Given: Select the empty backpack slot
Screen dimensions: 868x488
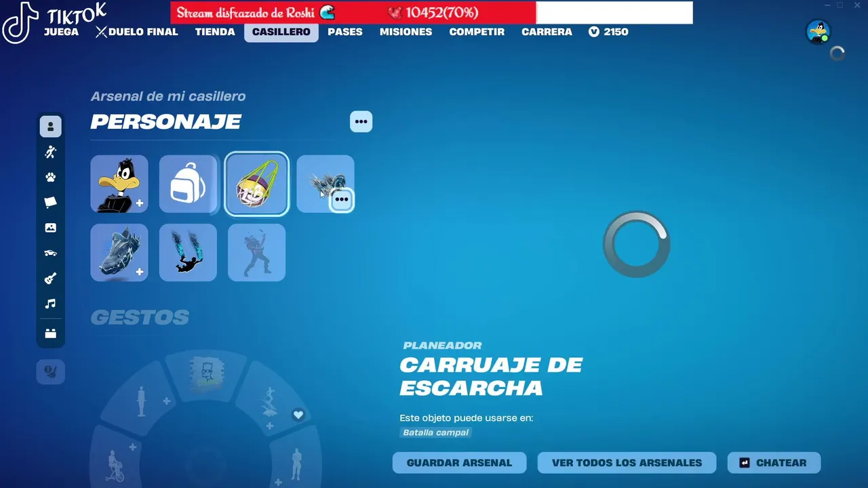Looking at the screenshot, I should click(189, 184).
